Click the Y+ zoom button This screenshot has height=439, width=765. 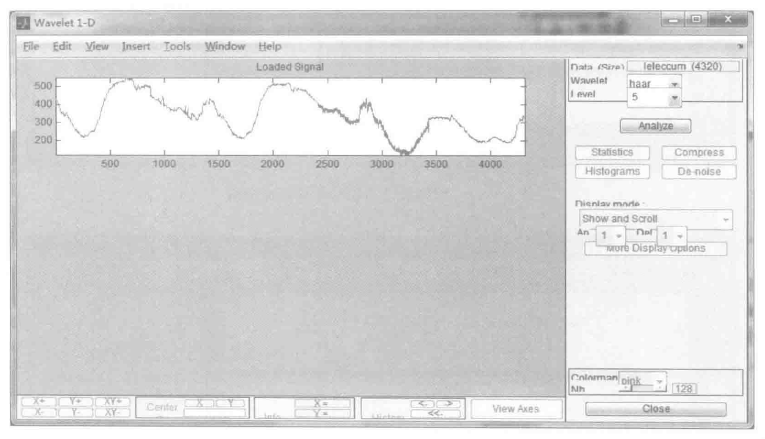coord(75,401)
